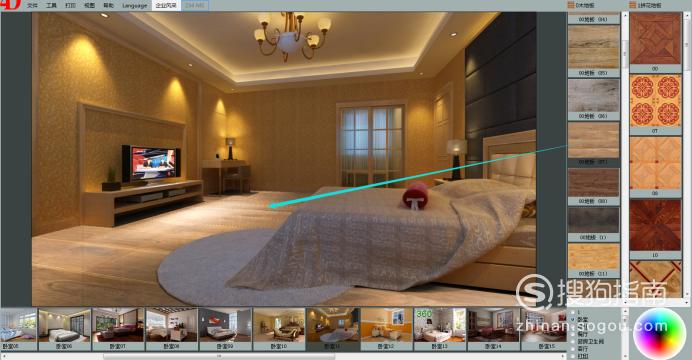Image resolution: width=692 pixels, height=360 pixels.
Task: Open the 视图 menu
Action: click(90, 5)
